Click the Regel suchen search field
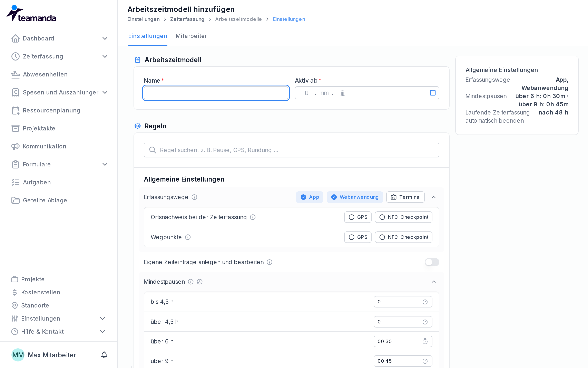588x368 pixels. 291,150
